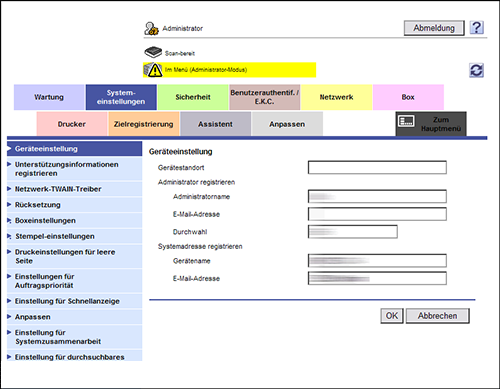Open Anpassen in the sidebar
Screen dimensions: 500x389
[x=74, y=317]
